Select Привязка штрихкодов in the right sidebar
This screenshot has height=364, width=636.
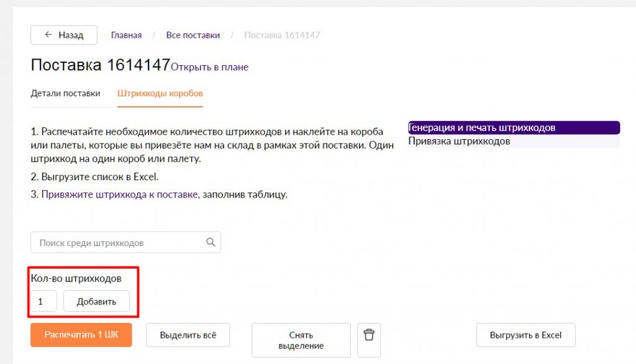pos(449,142)
